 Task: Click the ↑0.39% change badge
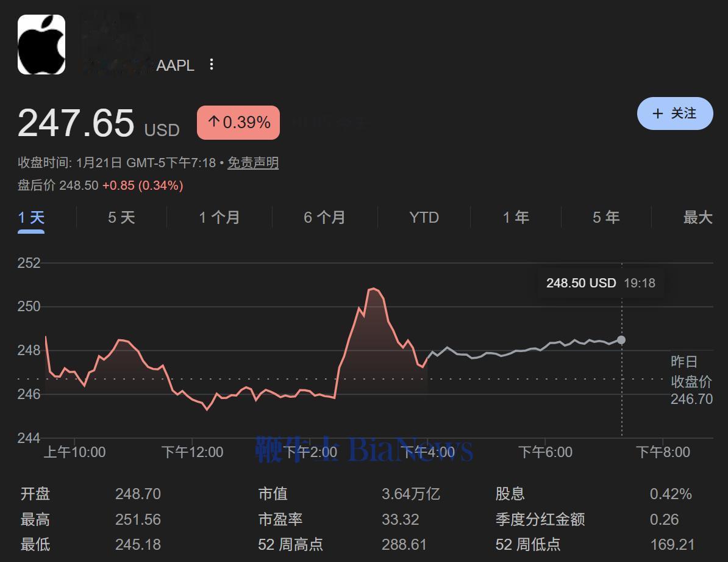[x=238, y=123]
